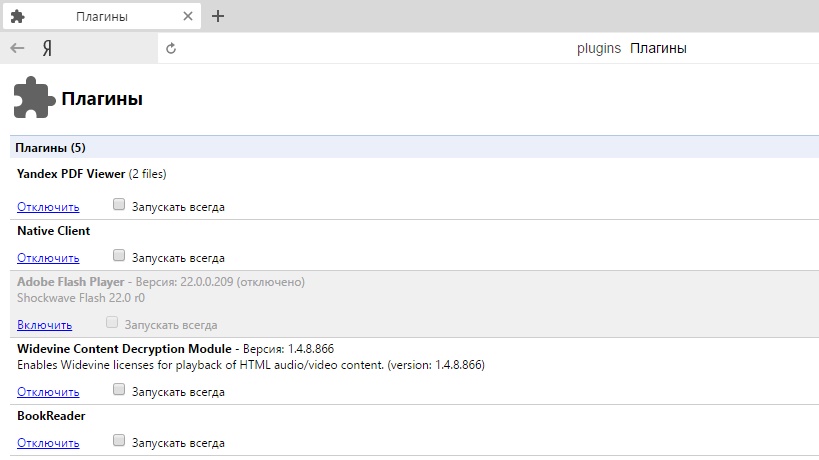
Task: Click the puzzle icon in the tab
Action: pyautogui.click(x=18, y=17)
